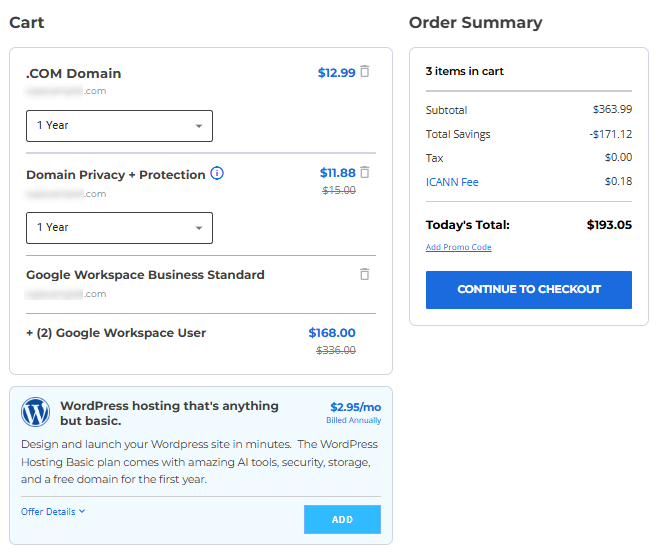Open the ICANN Fee link

(x=452, y=182)
